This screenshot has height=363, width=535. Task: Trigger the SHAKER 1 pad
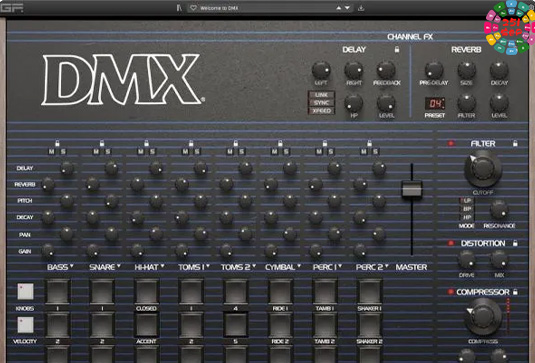369,291
